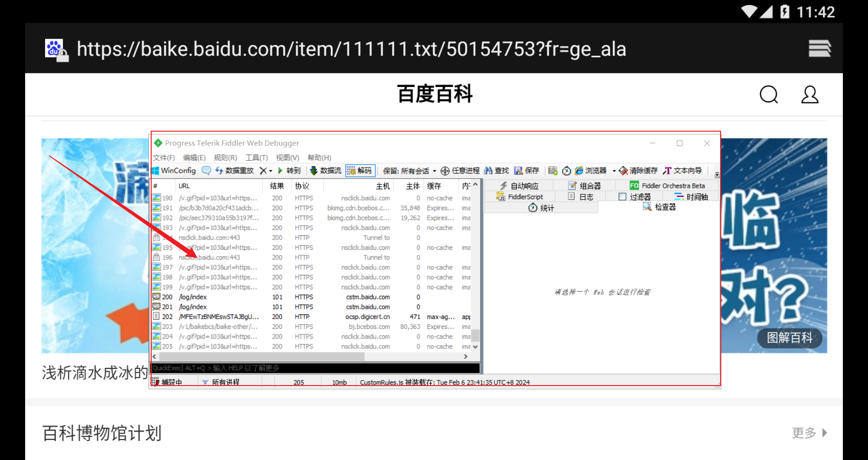Focus the QuickExec command input box
This screenshot has width=868, height=460.
pos(315,368)
